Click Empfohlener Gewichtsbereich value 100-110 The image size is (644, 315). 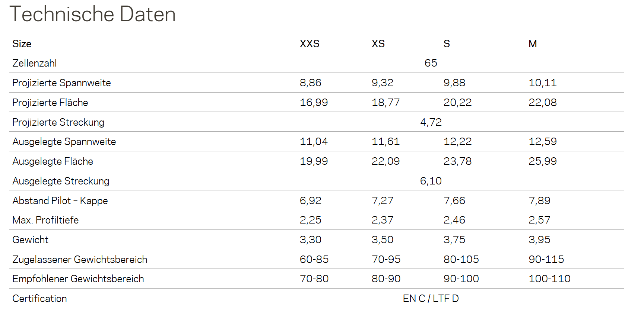[549, 279]
